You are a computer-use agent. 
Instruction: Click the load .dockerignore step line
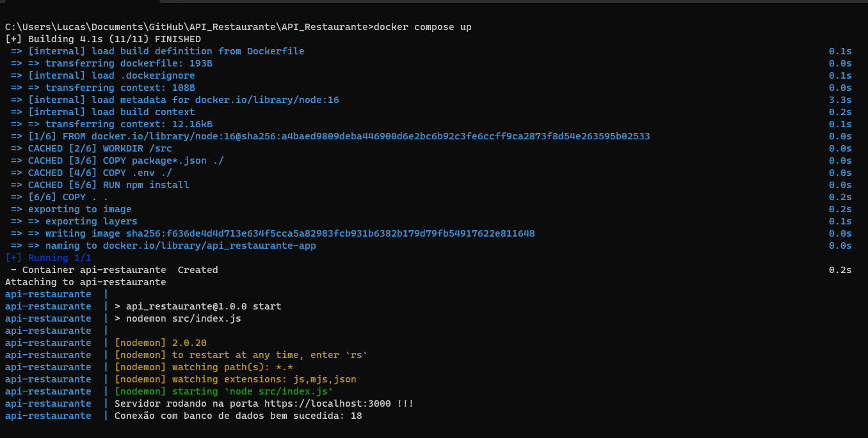click(102, 75)
